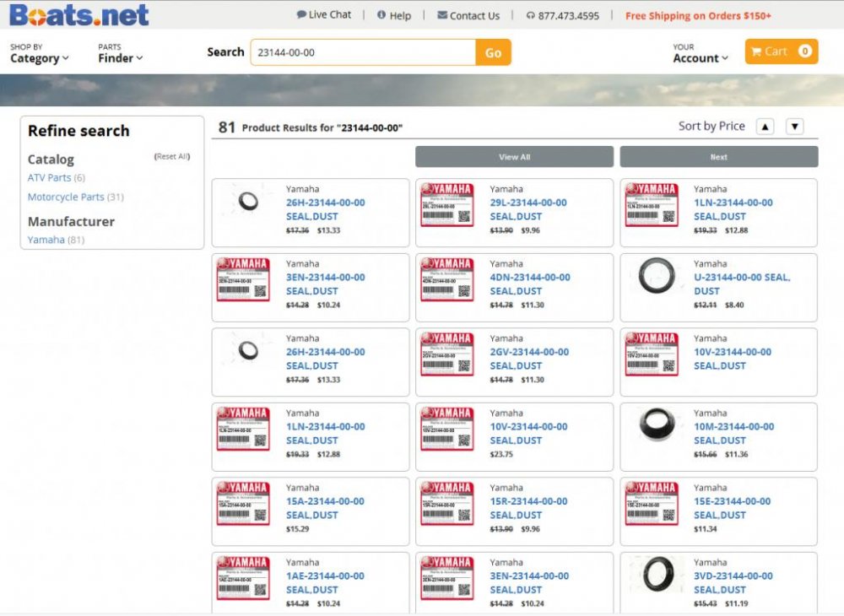Sort by price ascending arrow
This screenshot has width=844, height=616.
pyautogui.click(x=765, y=127)
